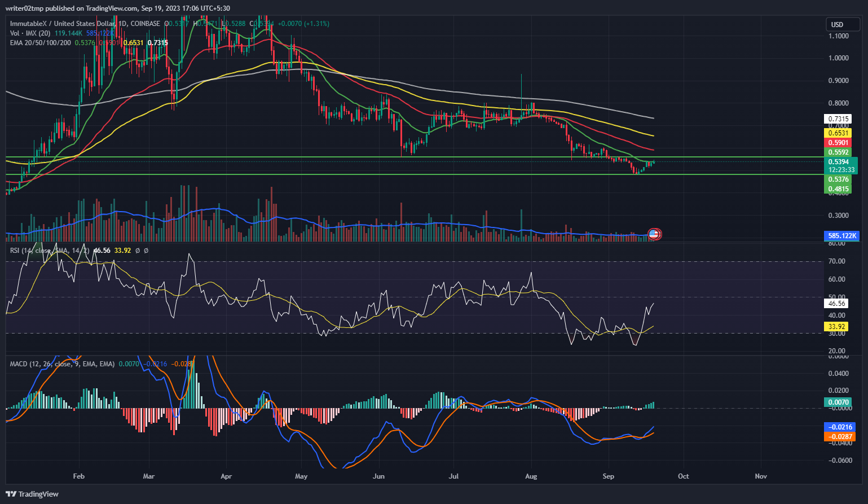The width and height of the screenshot is (868, 504).
Task: Click the Feb label on time axis
Action: click(x=79, y=476)
